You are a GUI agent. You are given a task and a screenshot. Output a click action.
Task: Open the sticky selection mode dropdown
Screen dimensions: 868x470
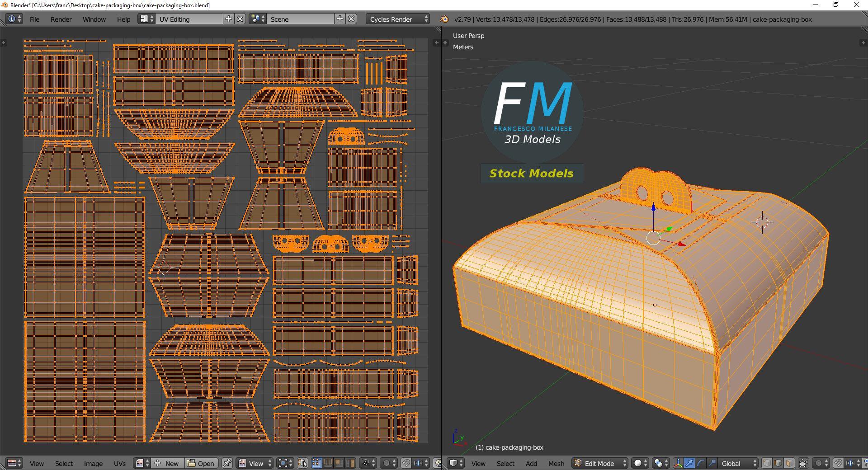[368, 463]
